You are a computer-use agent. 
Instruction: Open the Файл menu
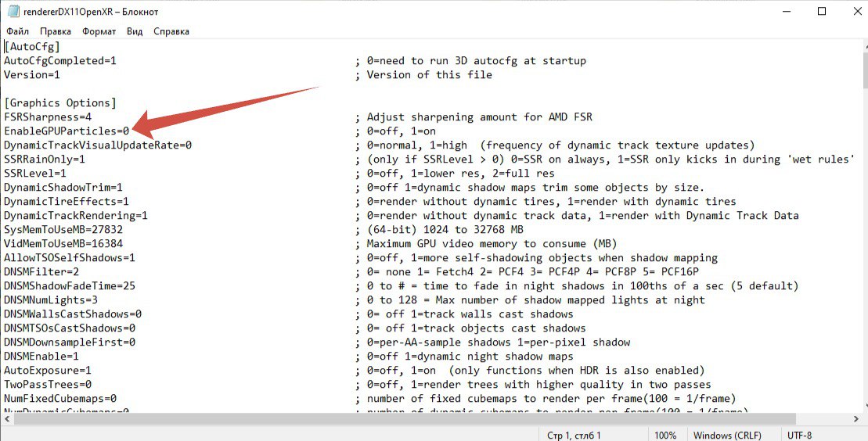point(18,31)
